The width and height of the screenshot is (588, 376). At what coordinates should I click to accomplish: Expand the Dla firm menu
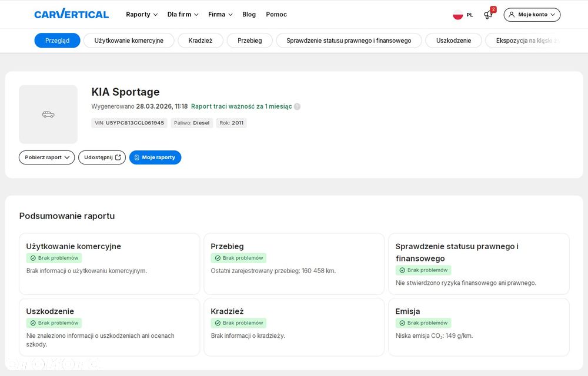point(183,14)
